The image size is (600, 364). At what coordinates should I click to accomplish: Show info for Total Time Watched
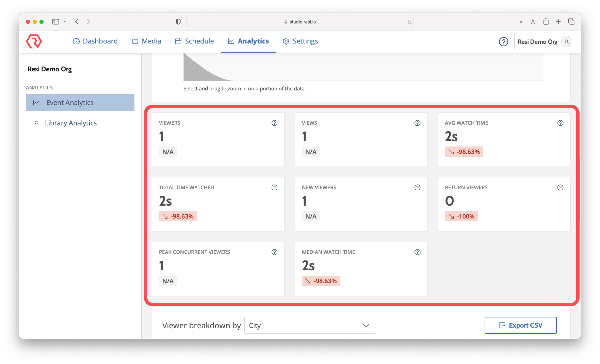(x=274, y=188)
